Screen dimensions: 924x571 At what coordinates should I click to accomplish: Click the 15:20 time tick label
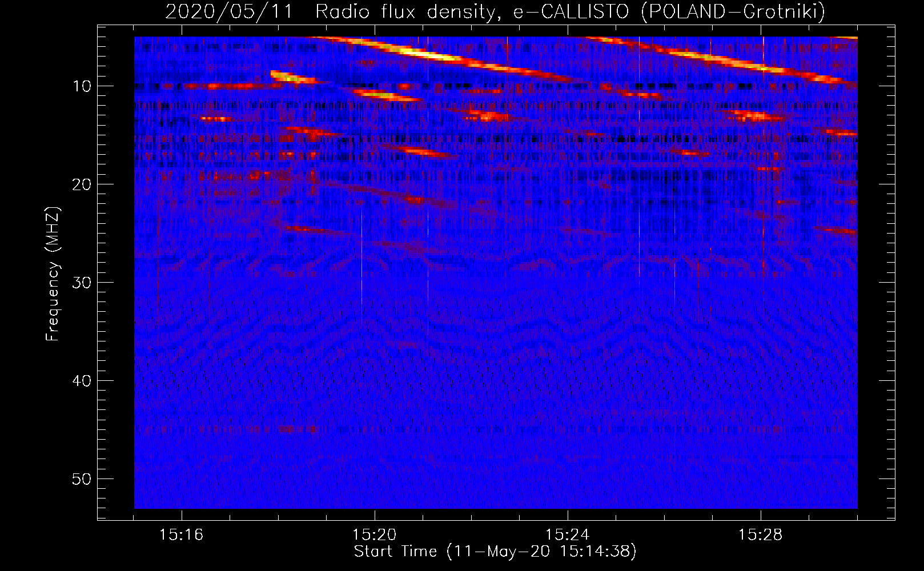(x=374, y=535)
